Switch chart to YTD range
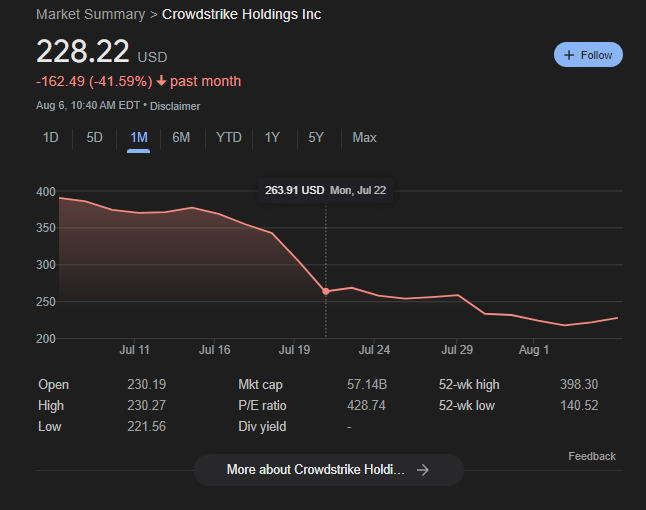The image size is (646, 510). click(229, 137)
